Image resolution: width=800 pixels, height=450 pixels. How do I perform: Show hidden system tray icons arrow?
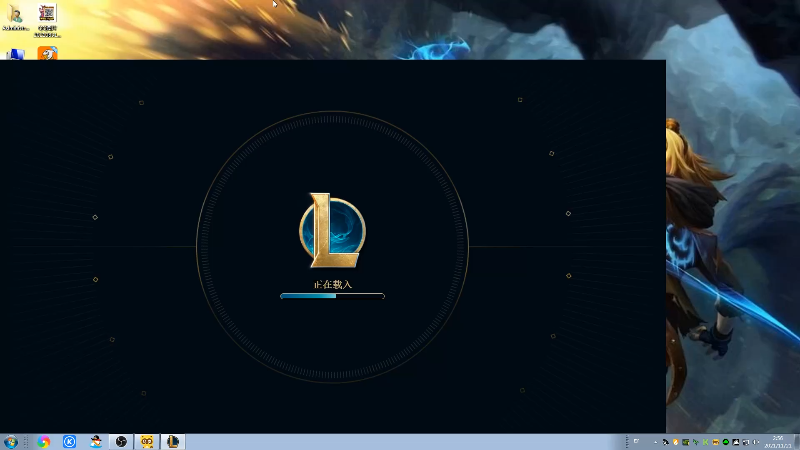coord(656,442)
